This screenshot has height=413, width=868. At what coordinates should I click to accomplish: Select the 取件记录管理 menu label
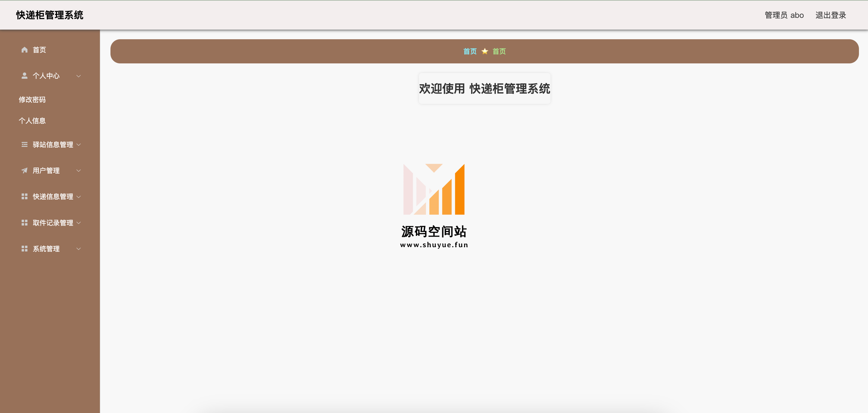[53, 223]
